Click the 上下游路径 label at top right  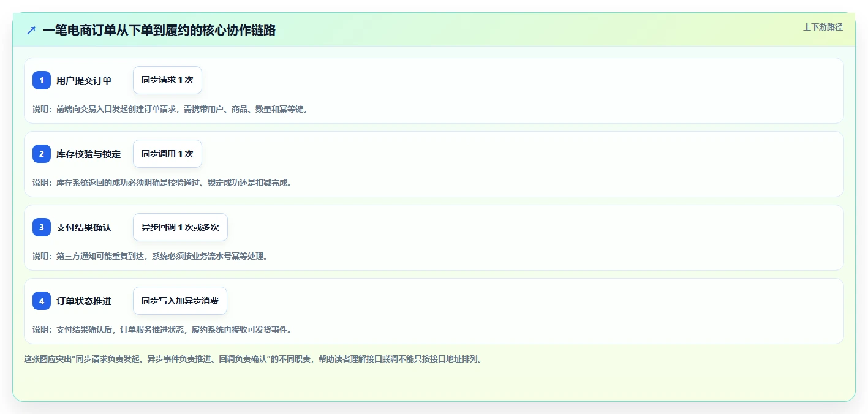(823, 27)
